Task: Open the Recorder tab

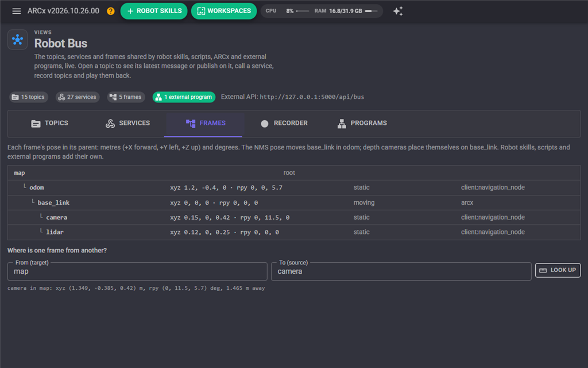Action: tap(284, 123)
